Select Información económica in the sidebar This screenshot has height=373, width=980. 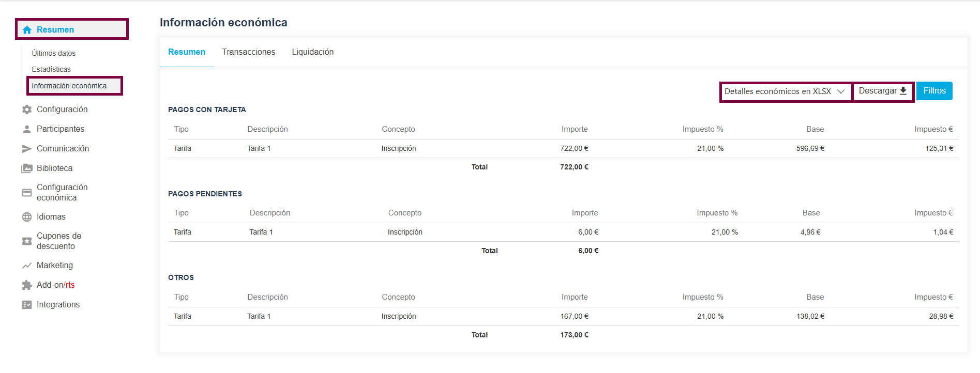(x=69, y=86)
